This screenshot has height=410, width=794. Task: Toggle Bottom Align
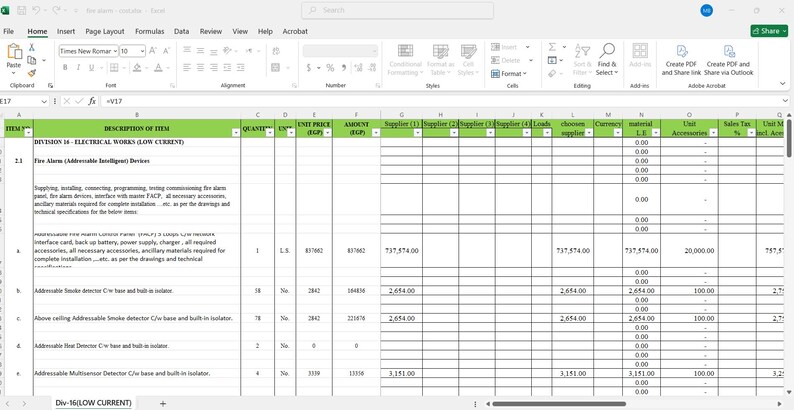point(214,51)
